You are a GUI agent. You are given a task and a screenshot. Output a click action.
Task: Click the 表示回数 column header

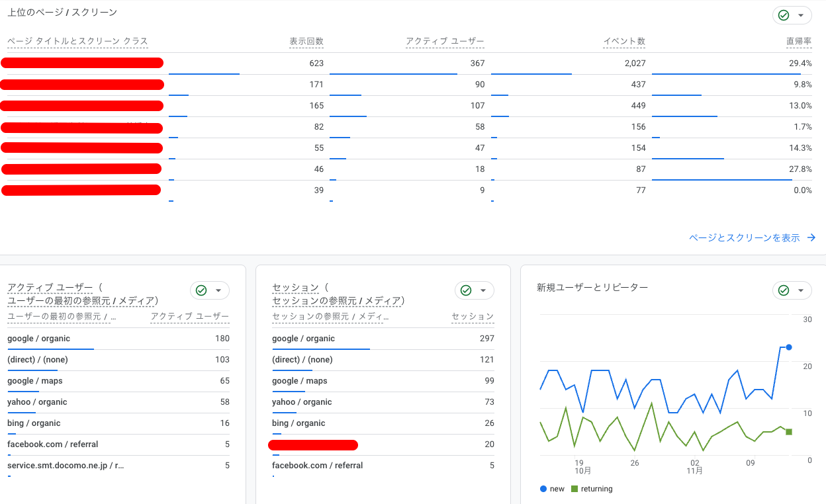click(306, 41)
